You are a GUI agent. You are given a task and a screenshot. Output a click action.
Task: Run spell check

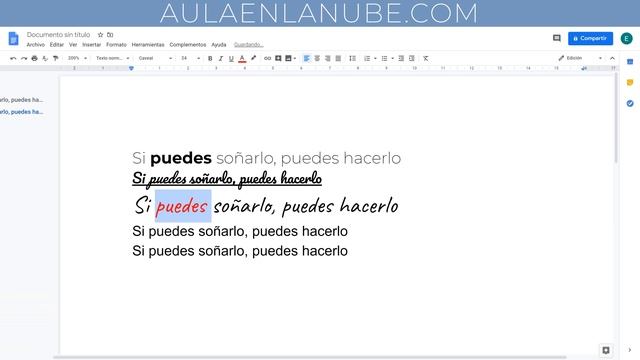pos(45,58)
